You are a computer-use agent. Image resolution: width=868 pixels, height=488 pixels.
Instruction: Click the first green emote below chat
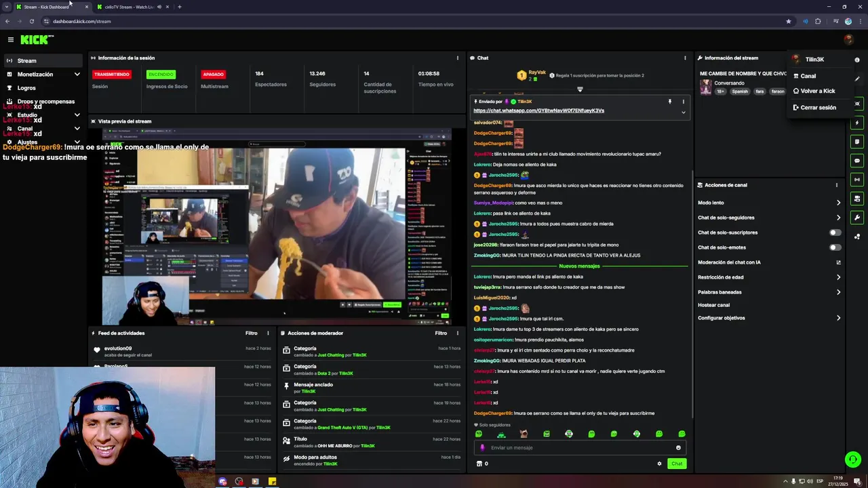pyautogui.click(x=479, y=434)
